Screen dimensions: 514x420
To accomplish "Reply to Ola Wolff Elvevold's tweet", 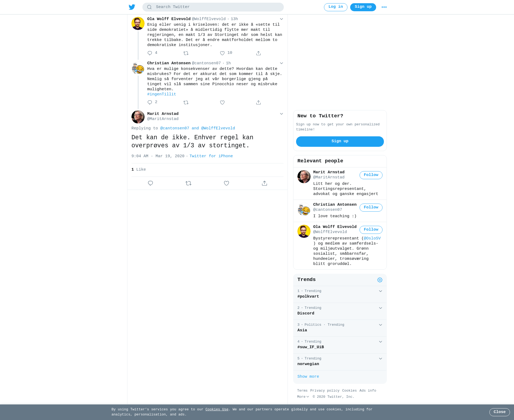I will click(x=150, y=53).
